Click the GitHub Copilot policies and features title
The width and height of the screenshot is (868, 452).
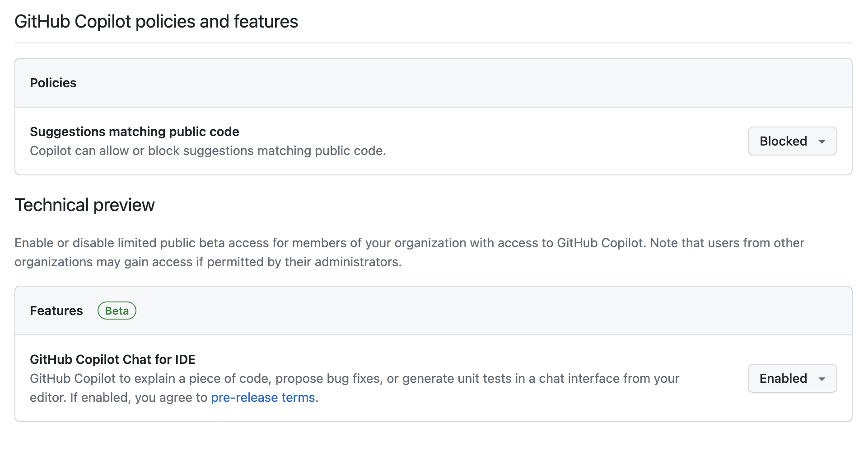tap(156, 21)
